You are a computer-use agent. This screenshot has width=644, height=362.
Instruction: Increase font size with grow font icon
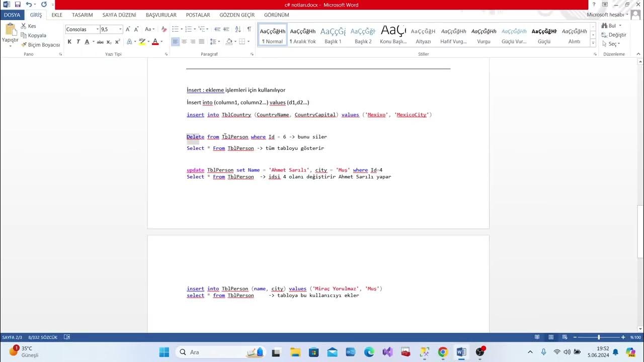click(128, 29)
